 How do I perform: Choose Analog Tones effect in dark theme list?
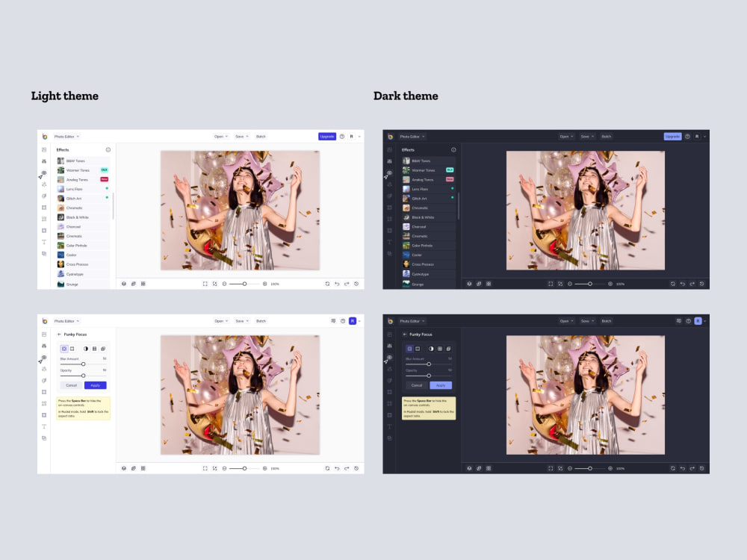point(428,179)
